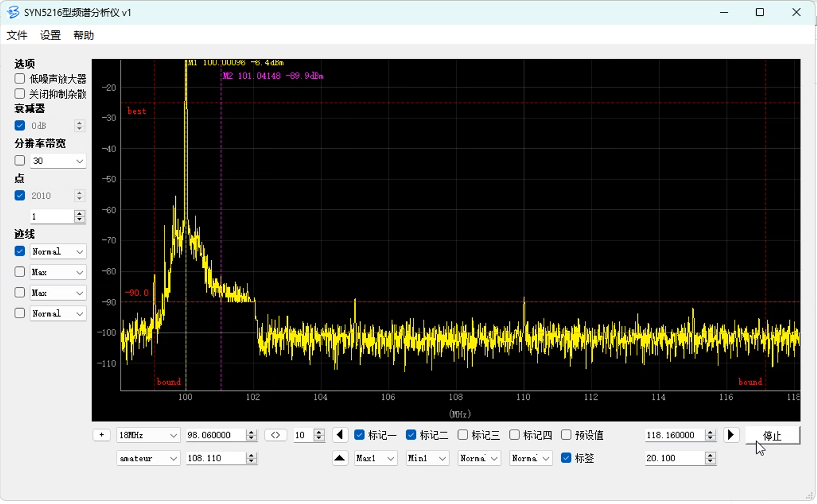
Task: Increase the 108.110 center frequency stepper
Action: pyautogui.click(x=252, y=455)
